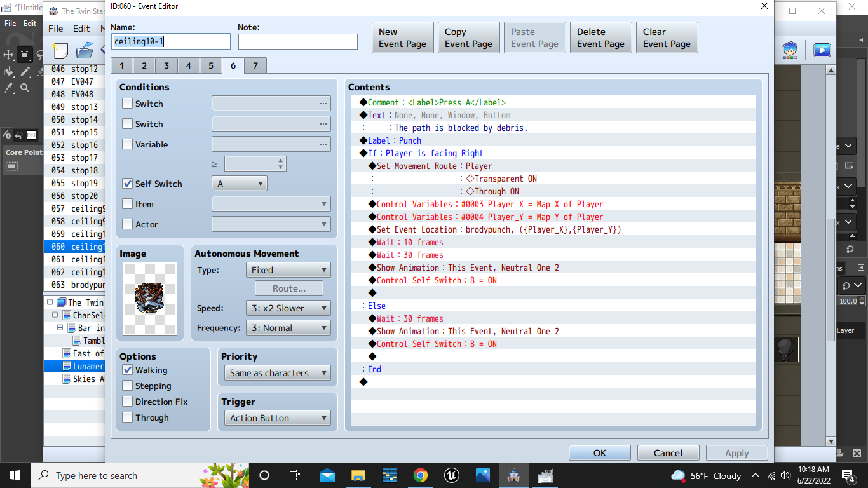Screen dimensions: 868x488
Task: Click the Open Project folder icon
Action: 84,51
